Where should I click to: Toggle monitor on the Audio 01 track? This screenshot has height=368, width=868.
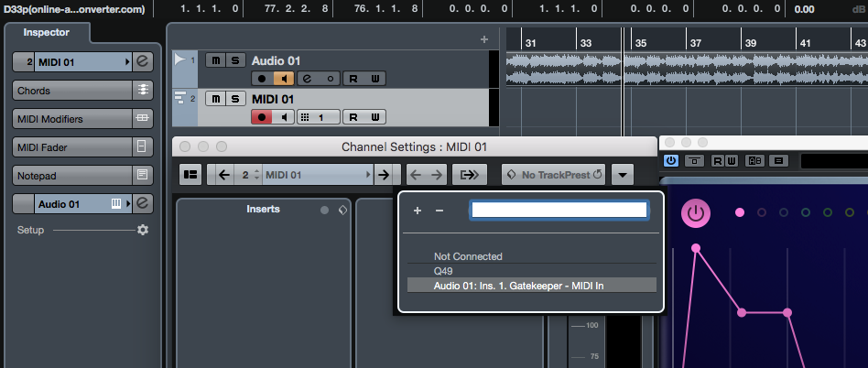tap(284, 78)
